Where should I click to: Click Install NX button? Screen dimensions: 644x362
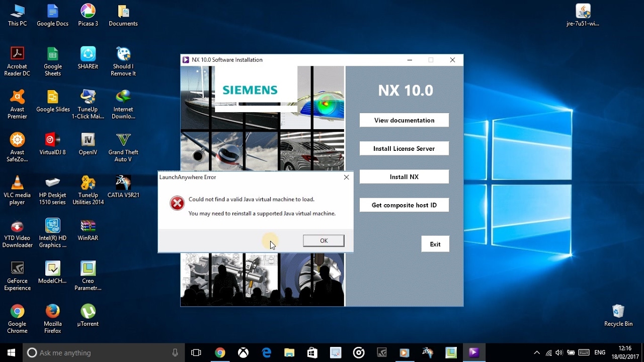tap(404, 177)
